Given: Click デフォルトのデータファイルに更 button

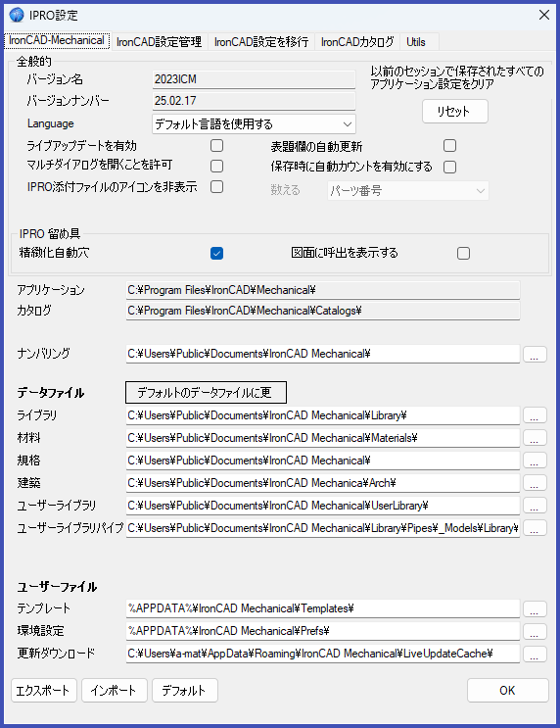Looking at the screenshot, I should coord(206,392).
